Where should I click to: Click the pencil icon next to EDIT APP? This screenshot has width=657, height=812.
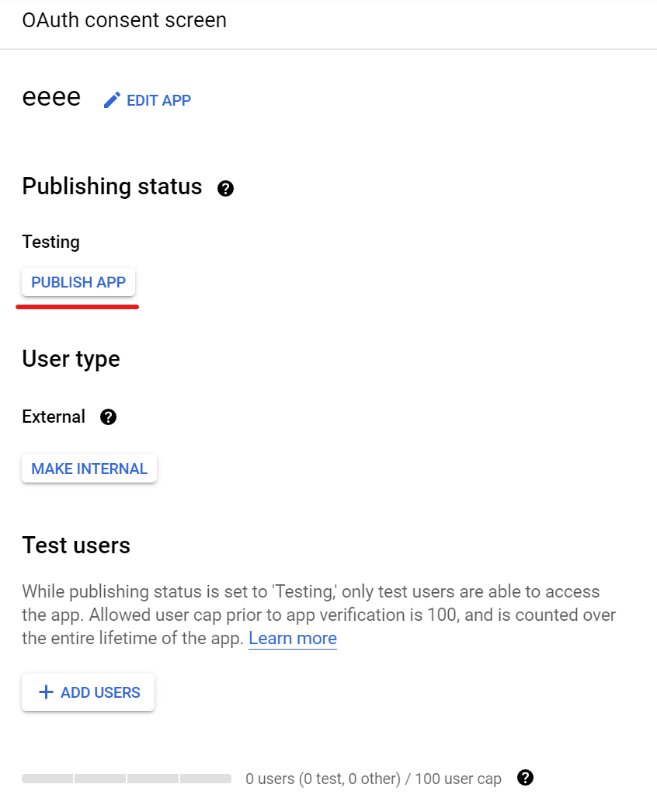click(x=112, y=99)
